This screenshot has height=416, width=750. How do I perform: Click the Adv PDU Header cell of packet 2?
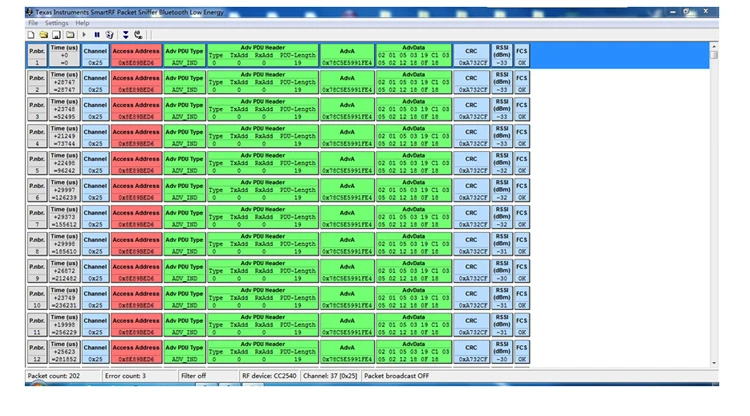(263, 82)
